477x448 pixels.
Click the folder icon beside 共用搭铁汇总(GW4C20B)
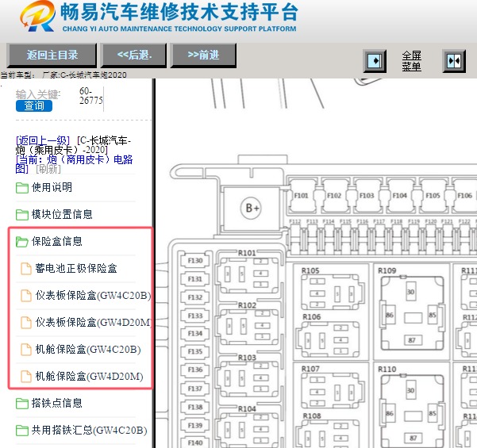pos(22,431)
